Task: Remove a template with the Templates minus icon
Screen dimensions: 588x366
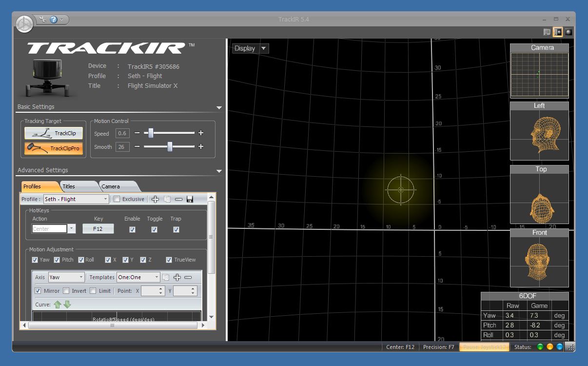Action: [188, 277]
